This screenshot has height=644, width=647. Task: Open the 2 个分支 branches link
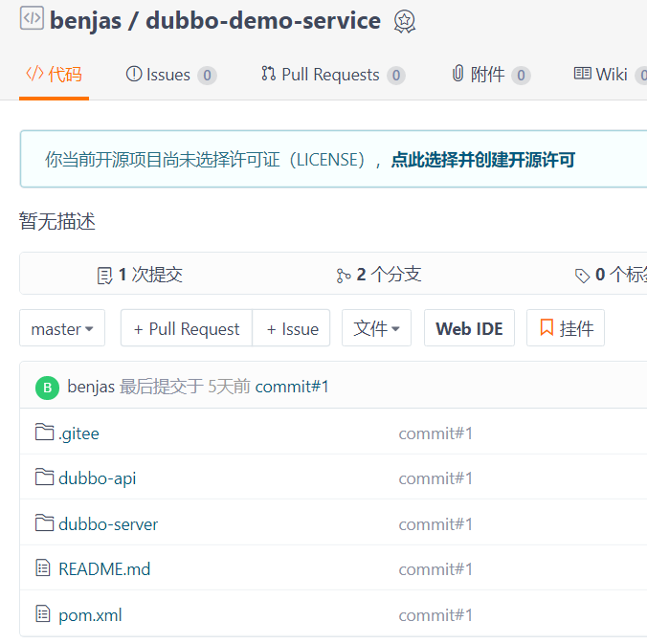pyautogui.click(x=379, y=275)
